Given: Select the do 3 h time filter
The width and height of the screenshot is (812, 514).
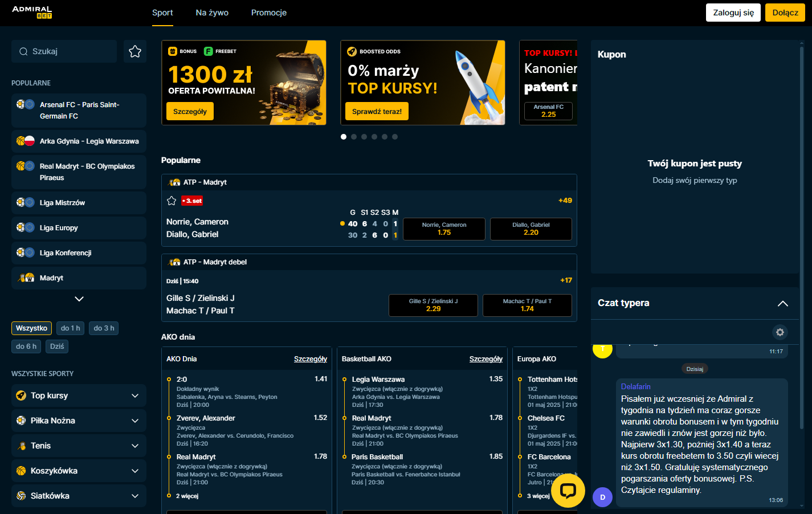Looking at the screenshot, I should click(104, 328).
